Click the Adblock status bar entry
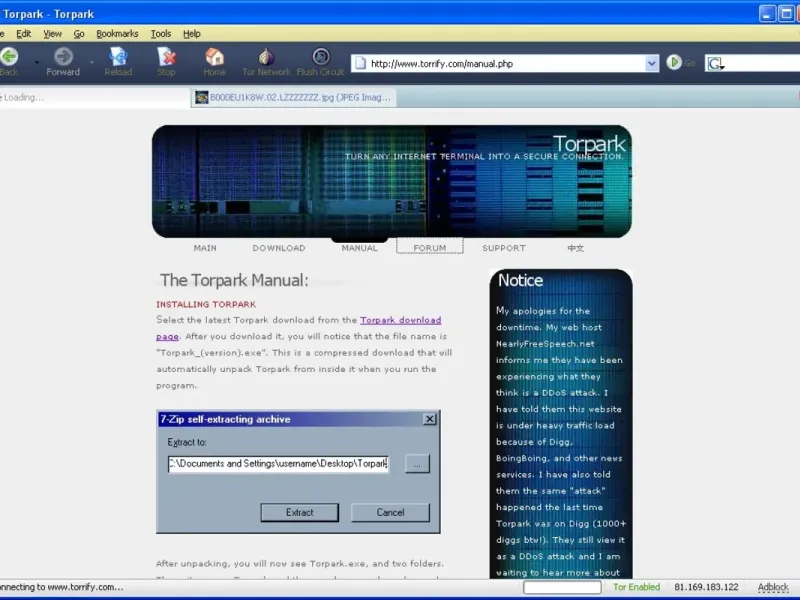Viewport: 800px width, 600px height. tap(773, 587)
